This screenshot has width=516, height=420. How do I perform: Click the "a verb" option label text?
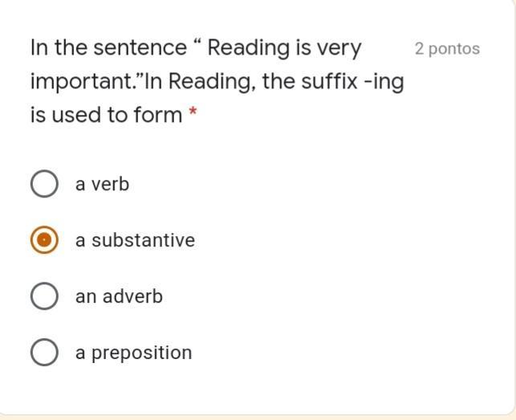coord(102,184)
